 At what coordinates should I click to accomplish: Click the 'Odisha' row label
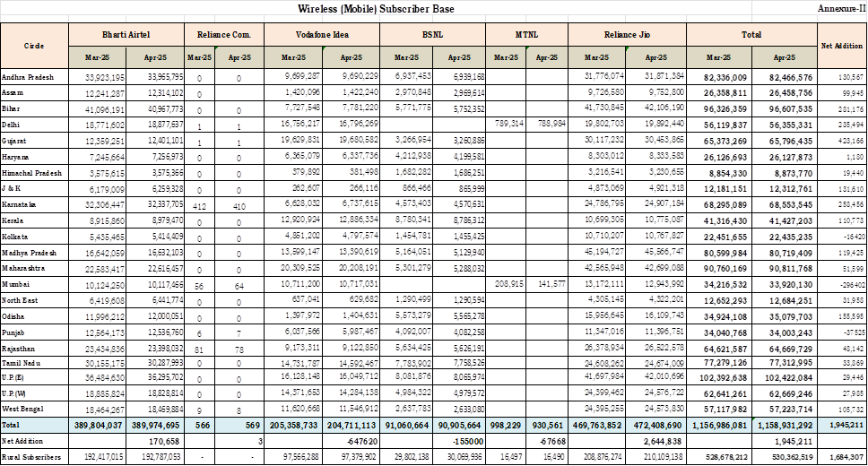click(13, 316)
